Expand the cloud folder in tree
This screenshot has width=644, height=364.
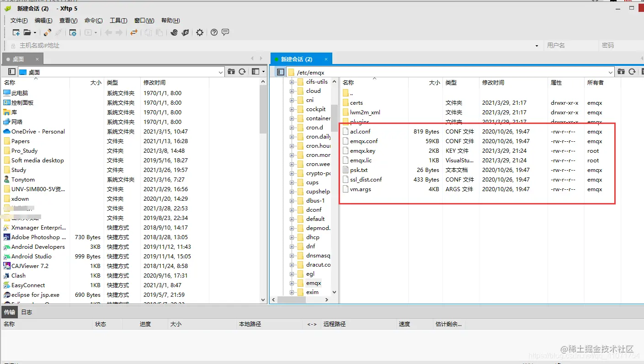(x=292, y=91)
